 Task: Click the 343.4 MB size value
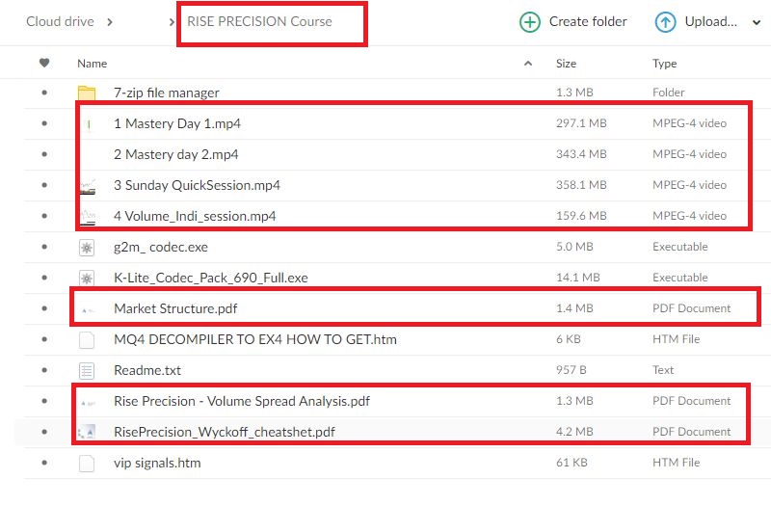pyautogui.click(x=581, y=154)
